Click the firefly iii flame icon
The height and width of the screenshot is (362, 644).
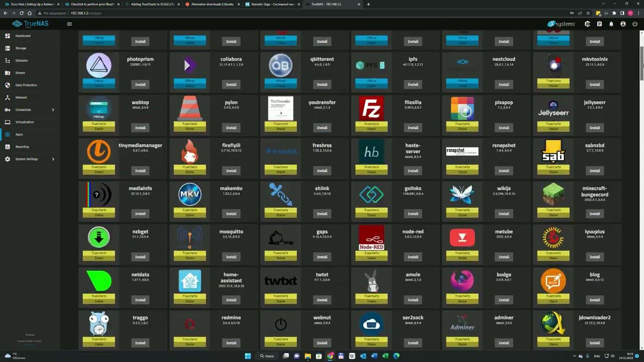click(190, 151)
